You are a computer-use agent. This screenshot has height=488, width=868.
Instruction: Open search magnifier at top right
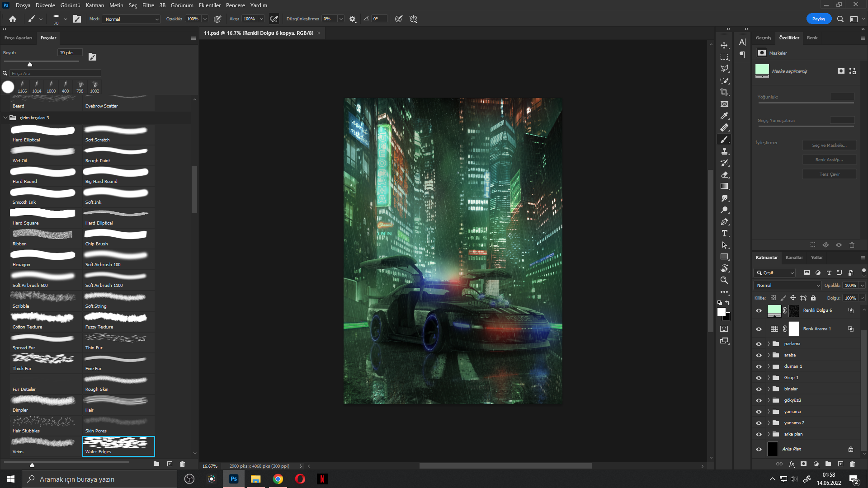pos(840,19)
